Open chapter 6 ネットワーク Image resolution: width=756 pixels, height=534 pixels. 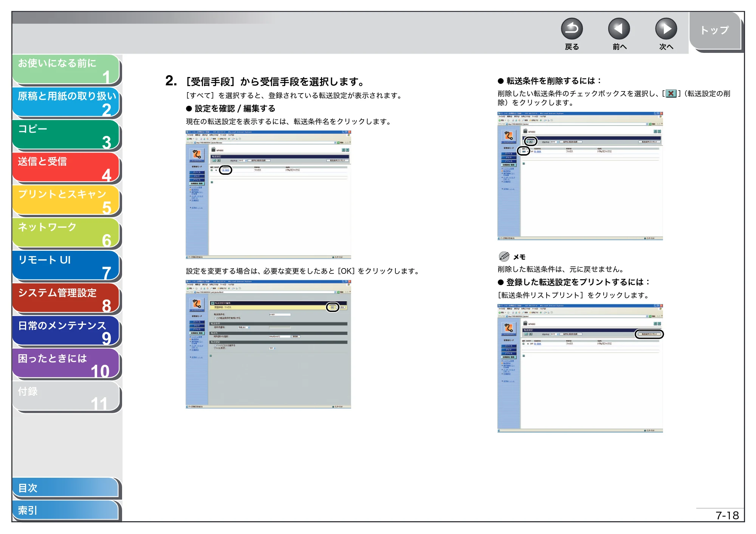pos(66,233)
